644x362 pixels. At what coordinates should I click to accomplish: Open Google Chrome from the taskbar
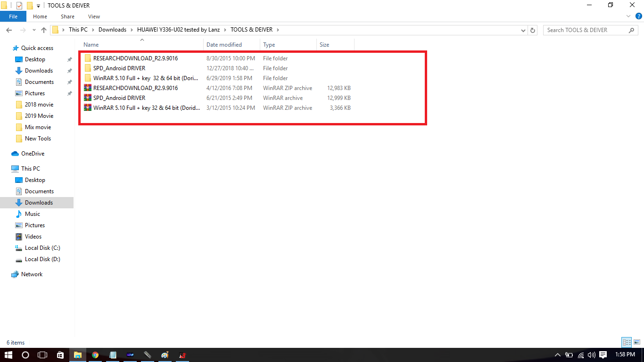click(95, 355)
